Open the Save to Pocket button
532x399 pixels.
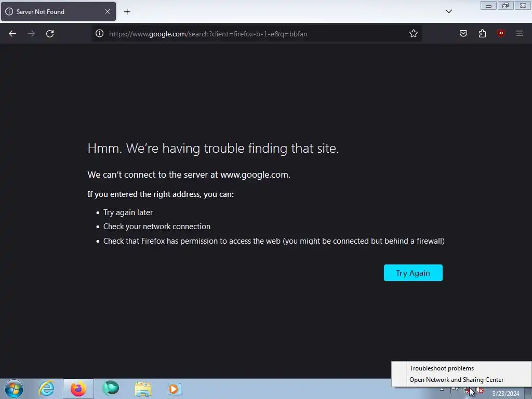(463, 33)
